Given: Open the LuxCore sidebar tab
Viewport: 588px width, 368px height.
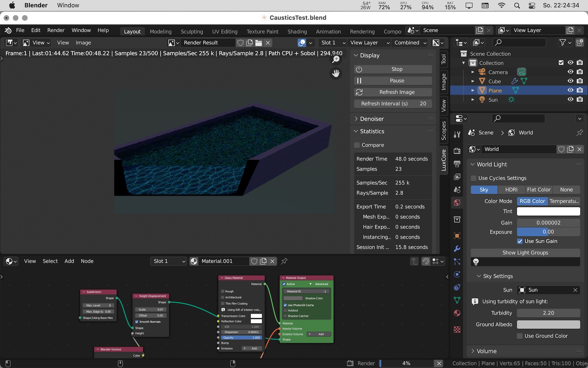Looking at the screenshot, I should click(444, 160).
